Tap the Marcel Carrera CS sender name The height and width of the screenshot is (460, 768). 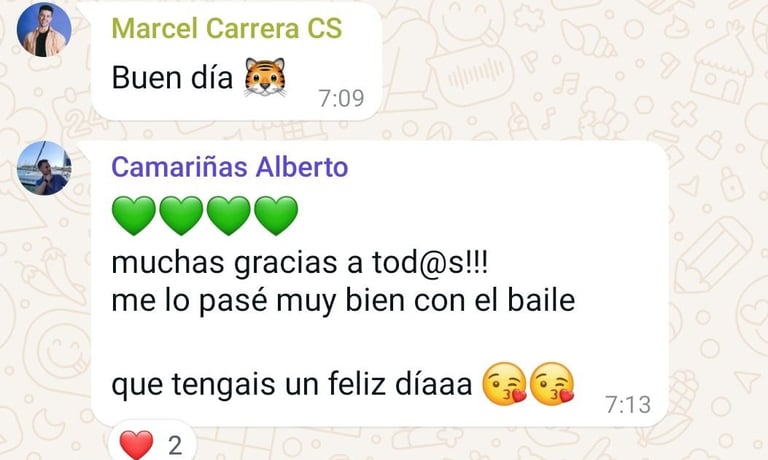pyautogui.click(x=227, y=28)
